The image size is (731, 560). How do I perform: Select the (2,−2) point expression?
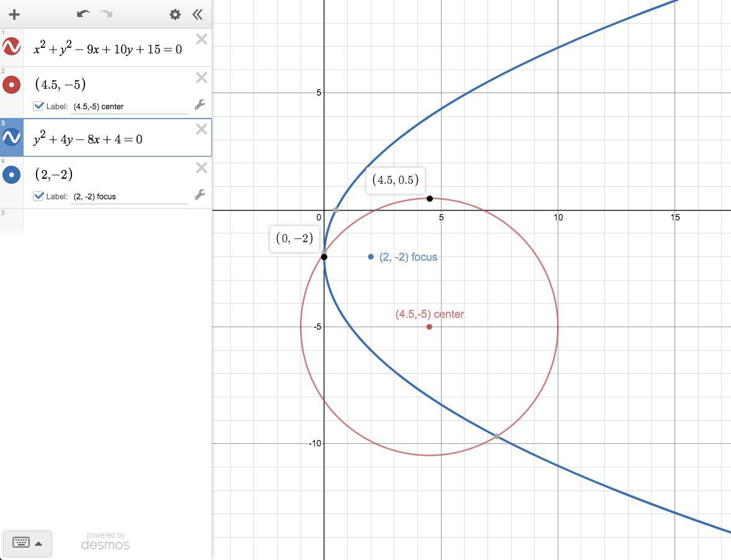(53, 174)
